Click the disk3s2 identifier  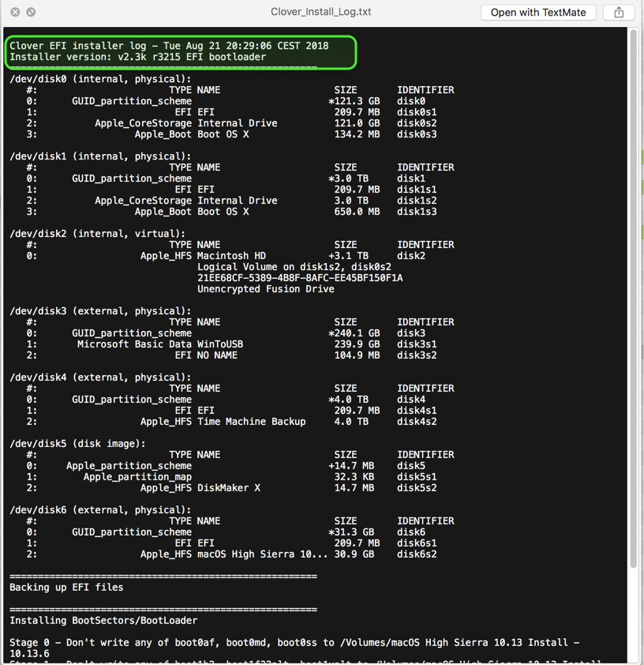coord(417,355)
